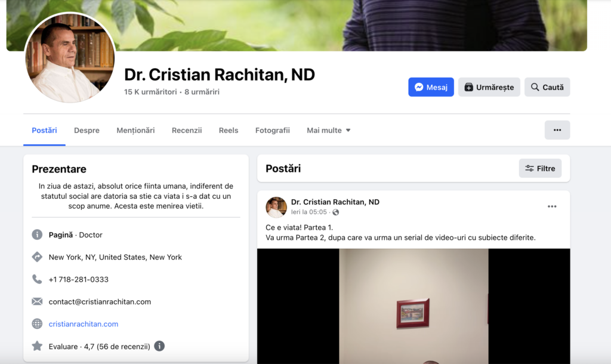Screen dimensions: 611x364
Task: Open page search with Caută button
Action: coord(547,87)
